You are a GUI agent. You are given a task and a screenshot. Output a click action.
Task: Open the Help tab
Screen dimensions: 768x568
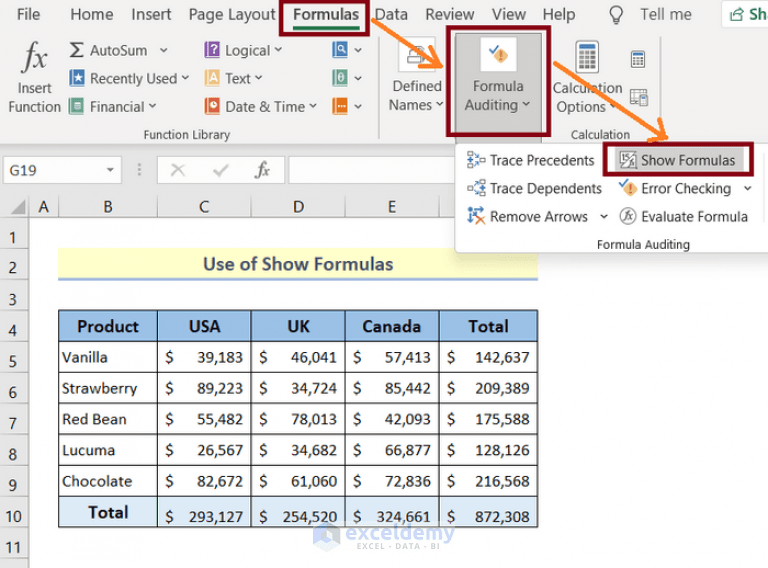click(x=559, y=15)
